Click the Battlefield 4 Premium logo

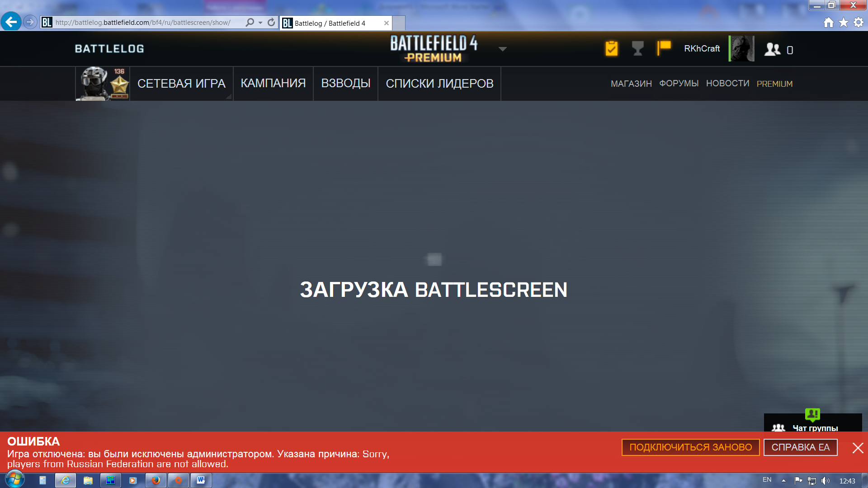pos(434,49)
